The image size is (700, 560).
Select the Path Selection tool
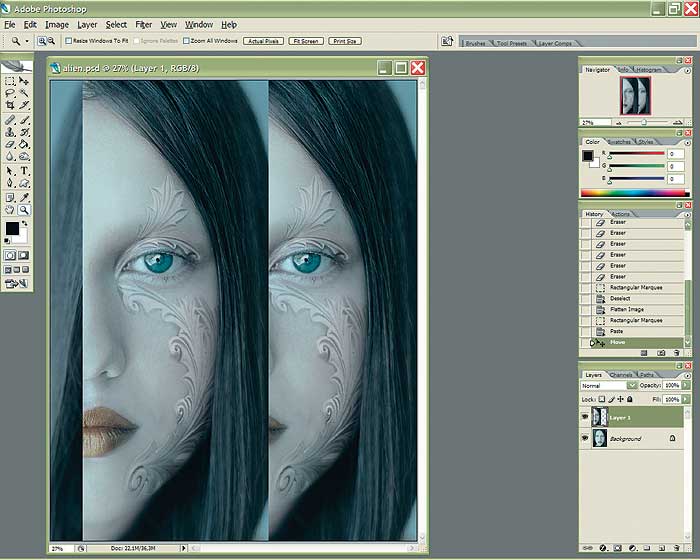10,171
